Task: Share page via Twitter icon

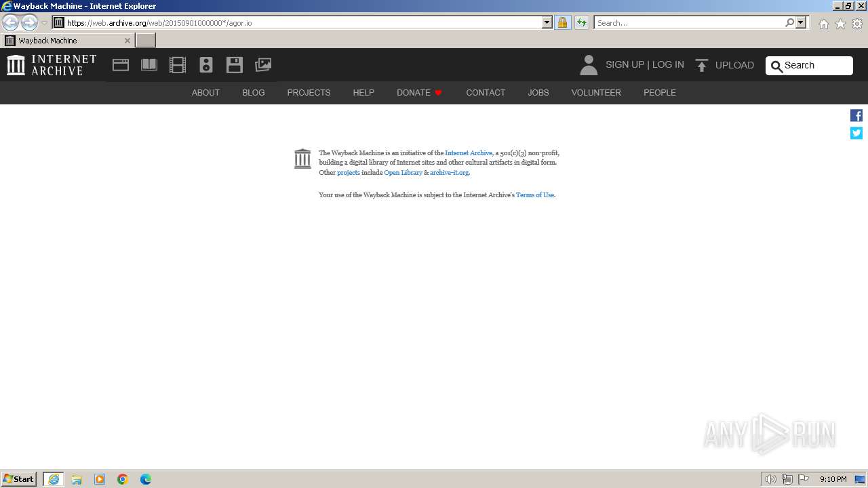Action: coord(856,133)
